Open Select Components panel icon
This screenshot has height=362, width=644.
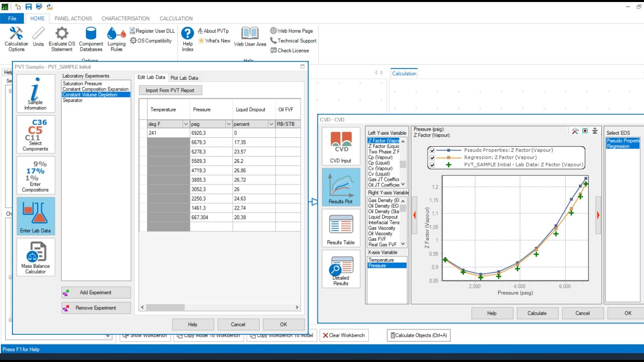pyautogui.click(x=35, y=135)
